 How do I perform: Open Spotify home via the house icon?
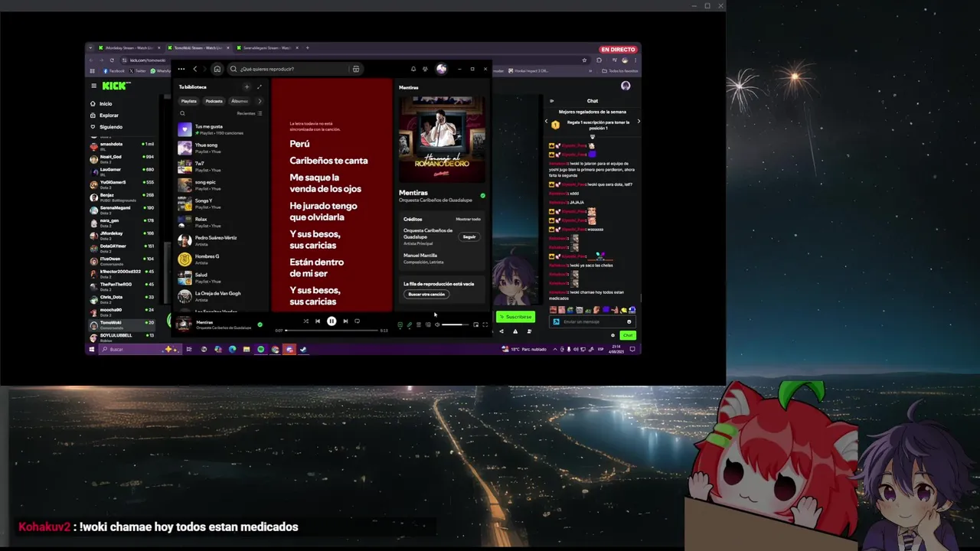(x=217, y=69)
